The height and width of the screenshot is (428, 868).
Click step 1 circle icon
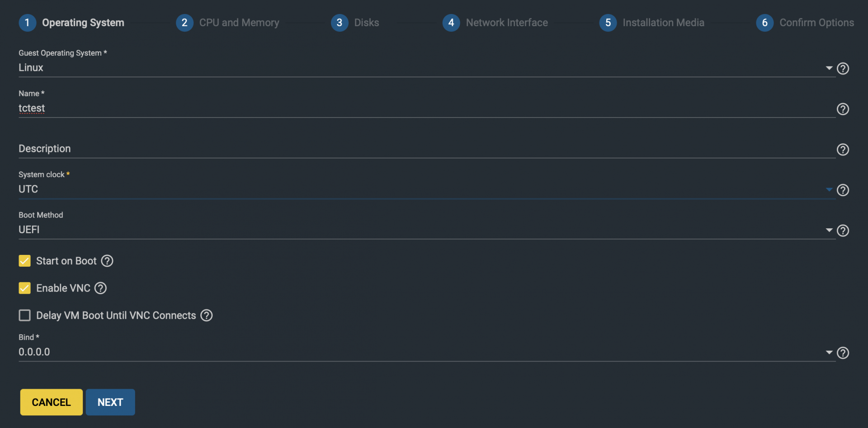(x=27, y=23)
